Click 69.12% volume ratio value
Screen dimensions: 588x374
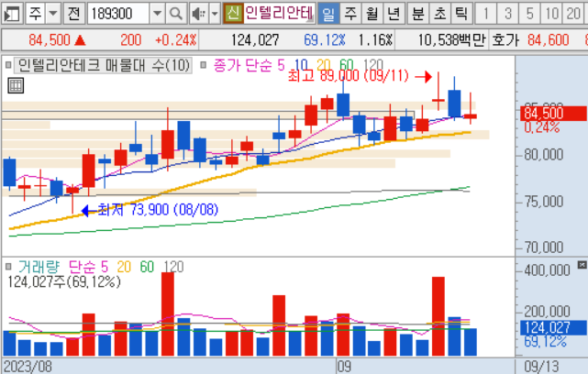325,40
